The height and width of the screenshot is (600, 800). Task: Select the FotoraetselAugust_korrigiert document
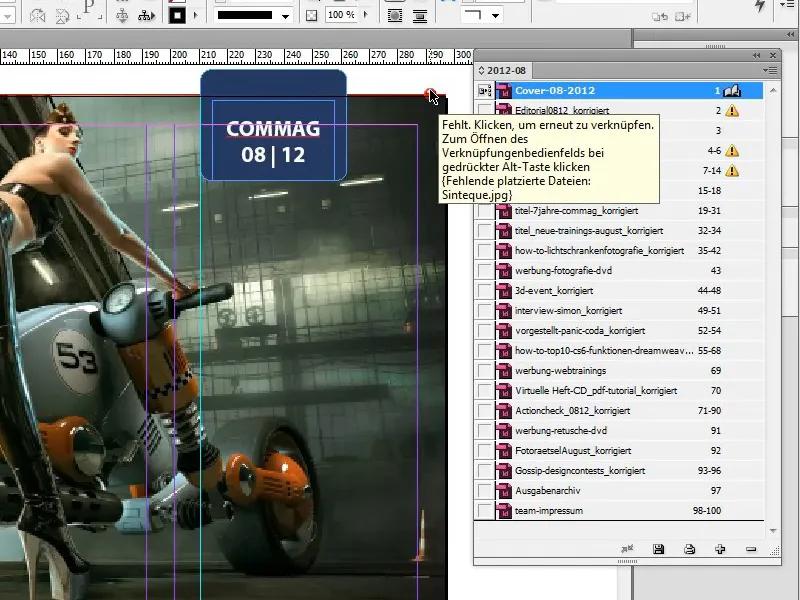click(x=619, y=451)
